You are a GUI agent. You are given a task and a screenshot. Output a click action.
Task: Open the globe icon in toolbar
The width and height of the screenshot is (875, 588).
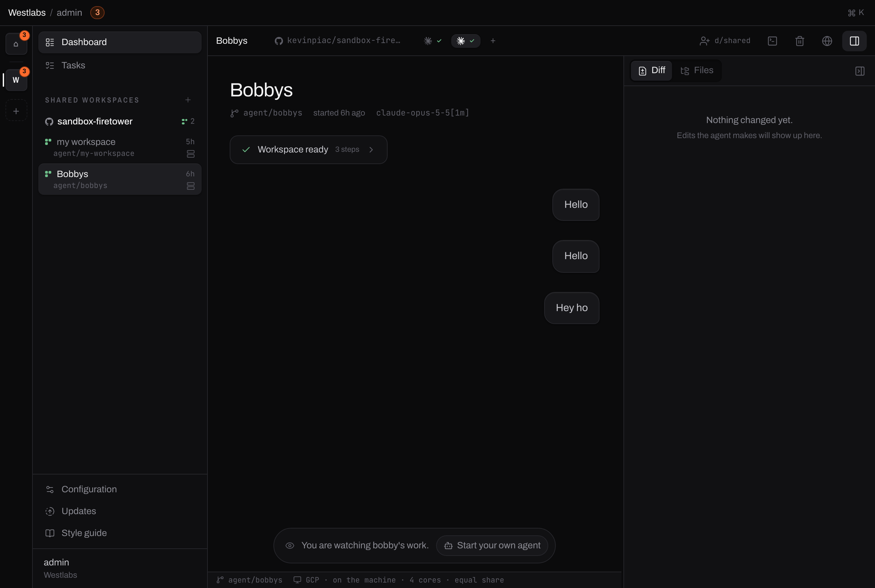pyautogui.click(x=827, y=41)
